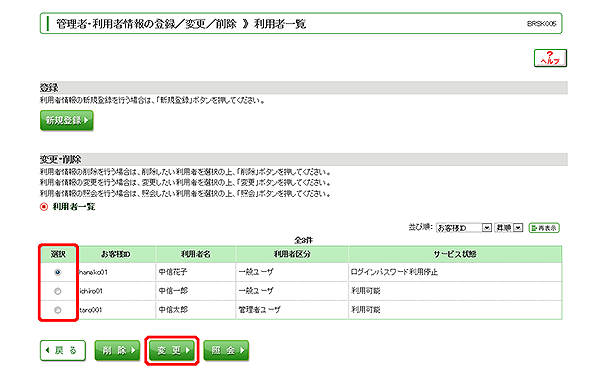Click the taro001 customer ID cell
Screen dimensions: 600x374
pos(116,310)
